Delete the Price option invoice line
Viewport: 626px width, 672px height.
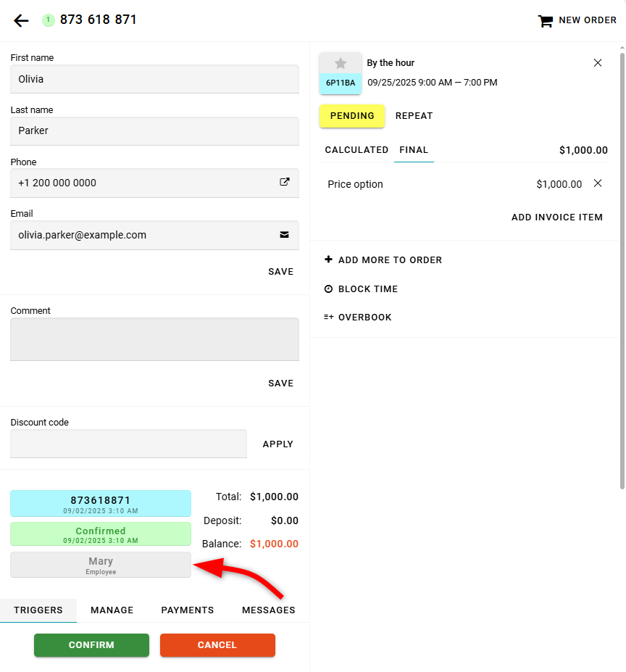point(598,183)
